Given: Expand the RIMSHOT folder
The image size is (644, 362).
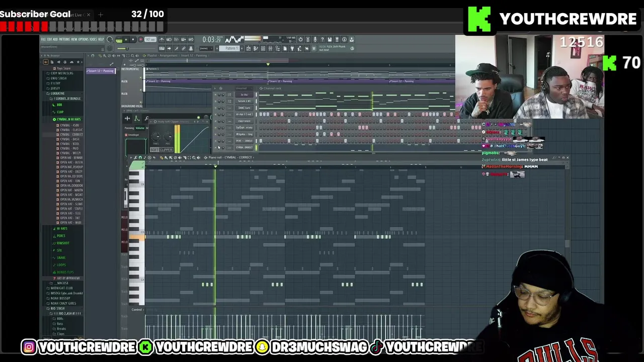Looking at the screenshot, I should tap(61, 243).
